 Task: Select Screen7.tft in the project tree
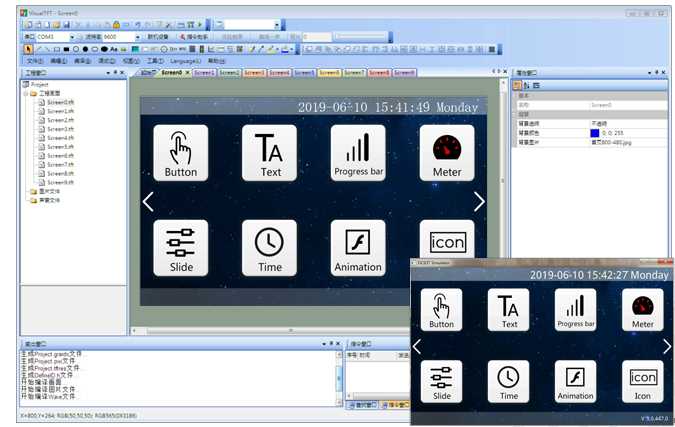coord(60,164)
